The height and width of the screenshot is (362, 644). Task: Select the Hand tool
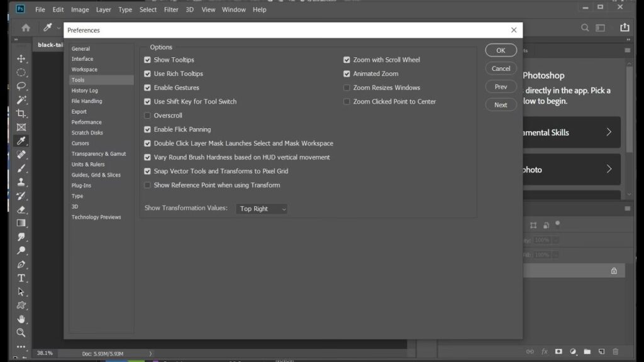click(21, 319)
